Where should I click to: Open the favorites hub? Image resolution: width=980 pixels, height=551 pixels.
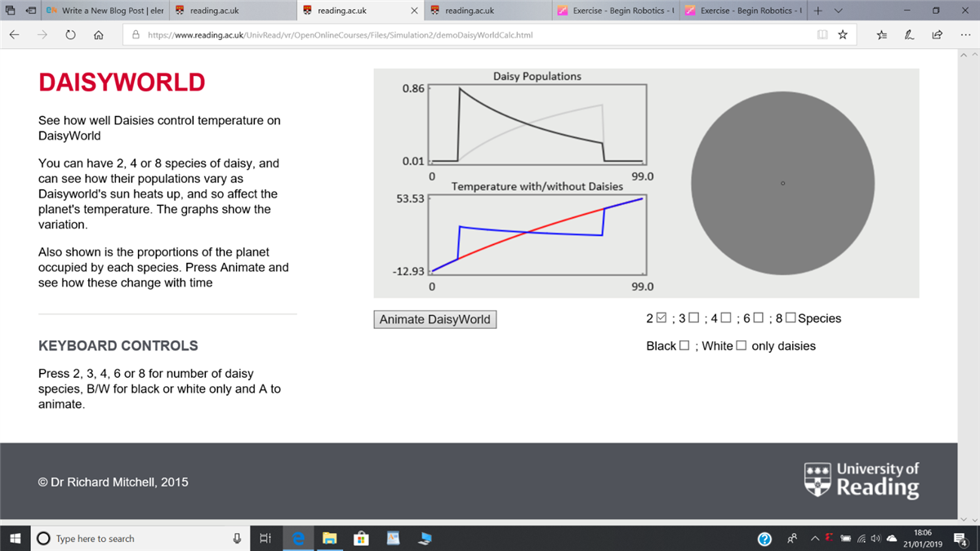point(882,35)
